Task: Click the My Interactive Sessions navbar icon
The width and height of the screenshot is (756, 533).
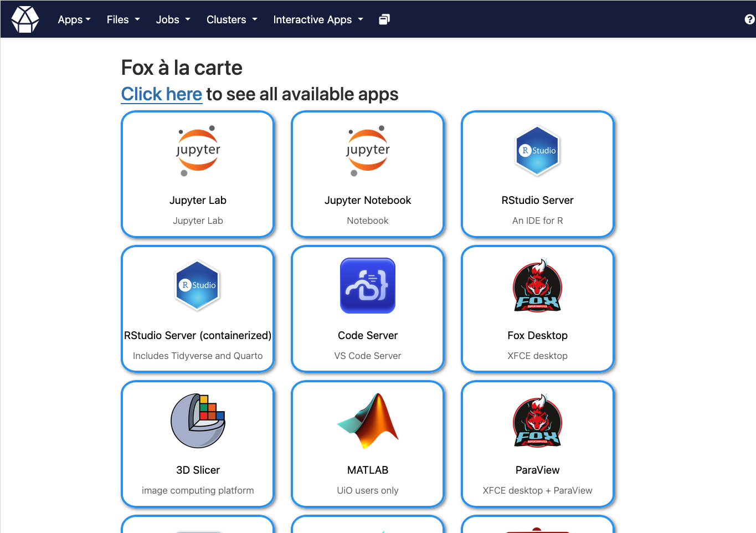Action: click(384, 19)
